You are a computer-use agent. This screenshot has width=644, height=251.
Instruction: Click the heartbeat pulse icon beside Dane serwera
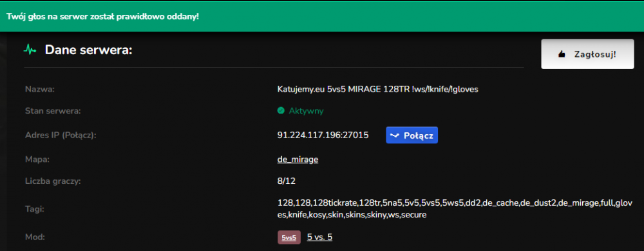pyautogui.click(x=30, y=50)
